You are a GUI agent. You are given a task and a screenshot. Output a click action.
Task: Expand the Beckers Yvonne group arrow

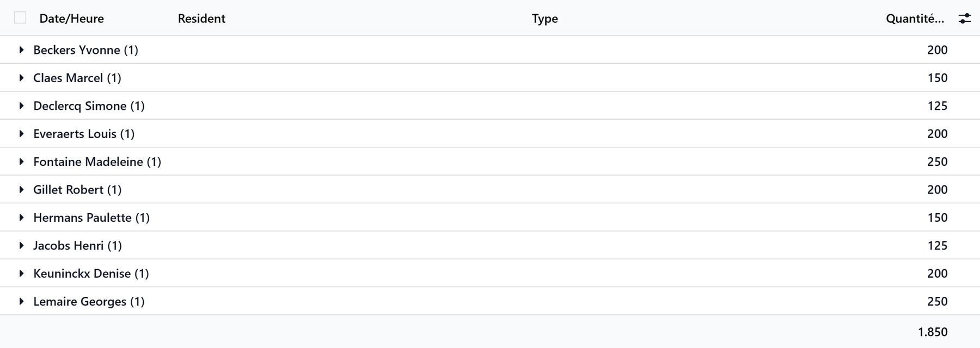21,50
